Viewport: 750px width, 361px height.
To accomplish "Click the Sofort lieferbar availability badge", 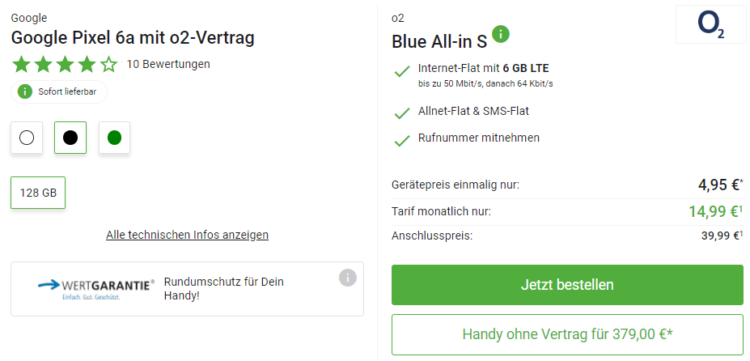I will pyautogui.click(x=59, y=92).
